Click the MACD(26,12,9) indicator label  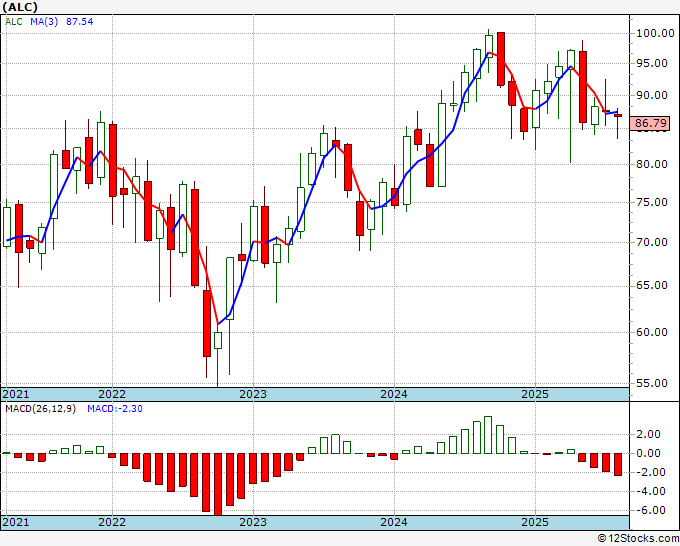(x=40, y=409)
